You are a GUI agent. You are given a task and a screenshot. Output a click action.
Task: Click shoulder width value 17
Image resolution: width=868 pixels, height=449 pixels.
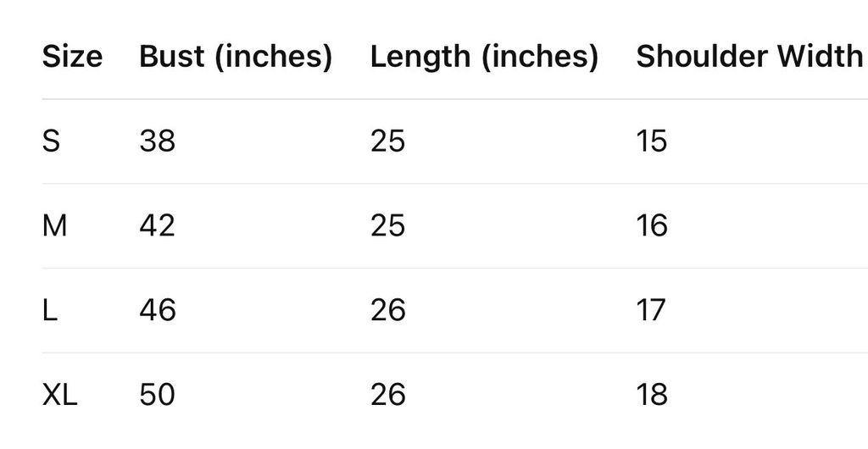pyautogui.click(x=652, y=310)
